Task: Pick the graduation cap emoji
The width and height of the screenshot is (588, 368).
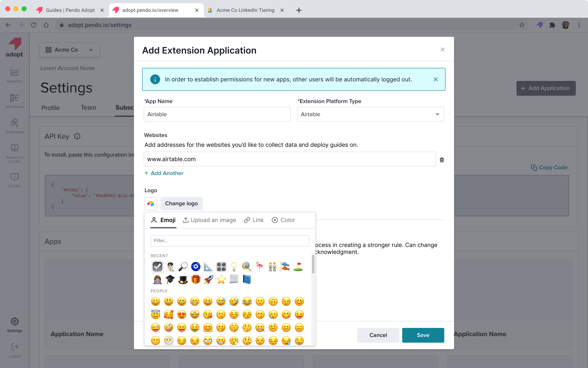Action: click(x=170, y=279)
